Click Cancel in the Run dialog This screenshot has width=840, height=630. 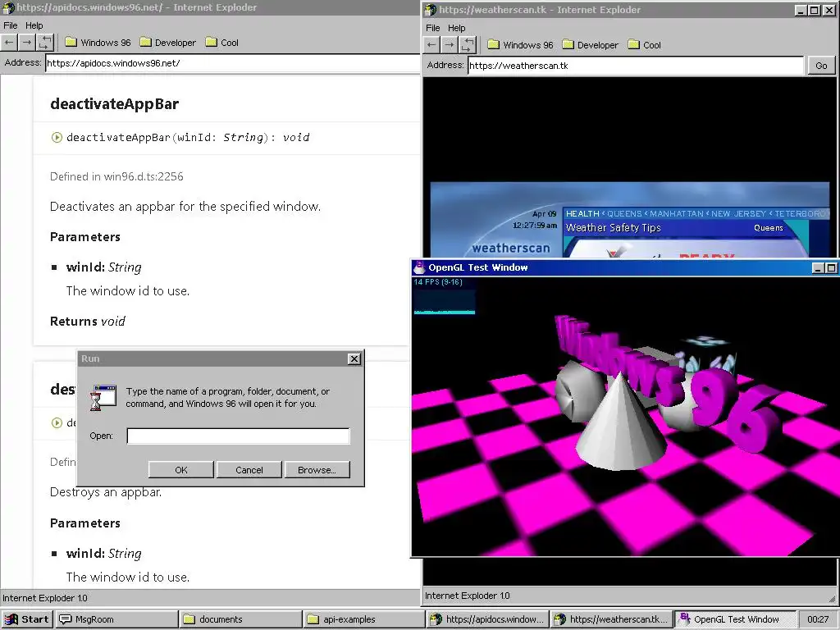[249, 470]
